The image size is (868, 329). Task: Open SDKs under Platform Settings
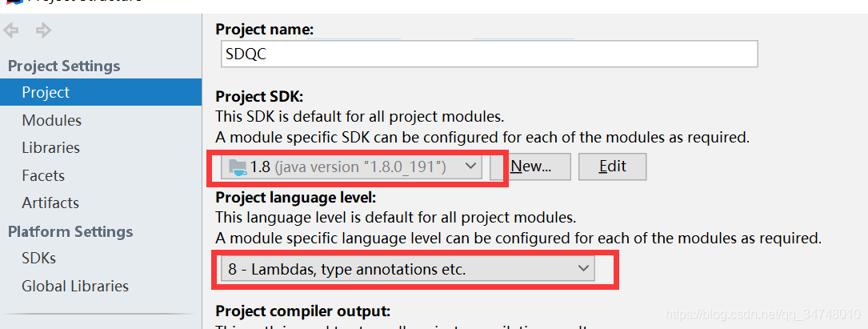(38, 259)
